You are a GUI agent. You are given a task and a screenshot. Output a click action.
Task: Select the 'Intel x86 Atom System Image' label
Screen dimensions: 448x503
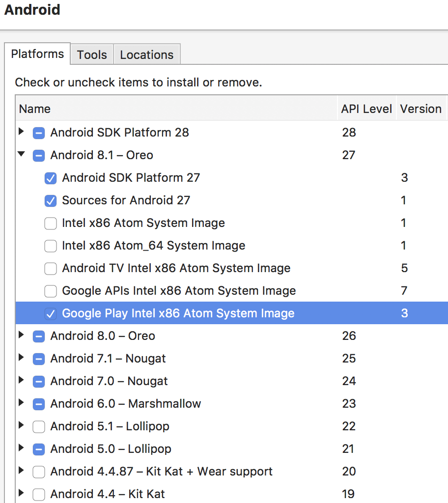click(143, 223)
